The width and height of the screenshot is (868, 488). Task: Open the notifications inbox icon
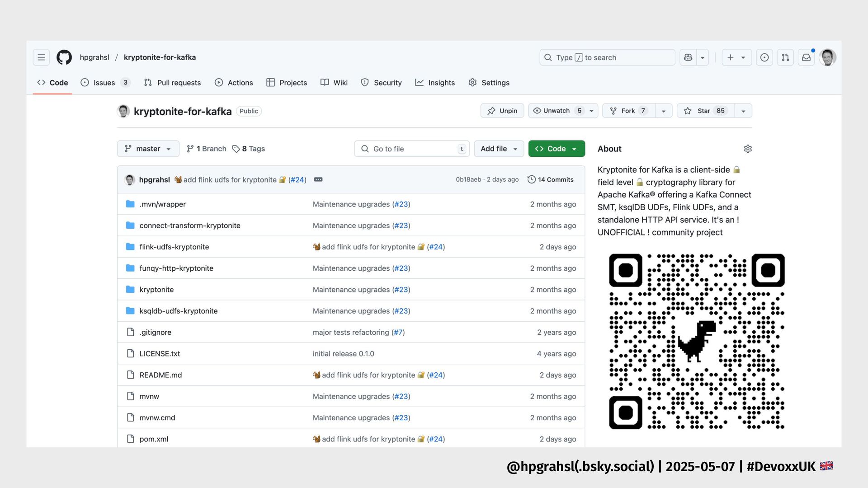coord(806,57)
